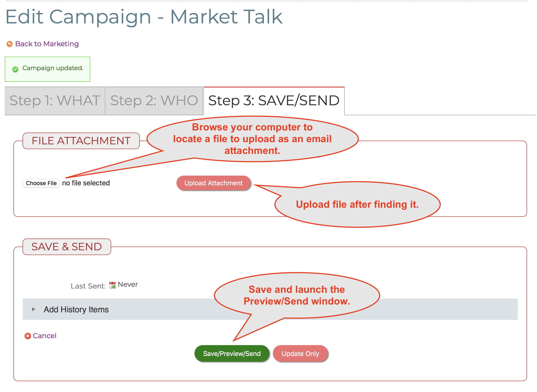Image resolution: width=537 pixels, height=392 pixels.
Task: Click the SAVE & SEND section header
Action: 67,246
